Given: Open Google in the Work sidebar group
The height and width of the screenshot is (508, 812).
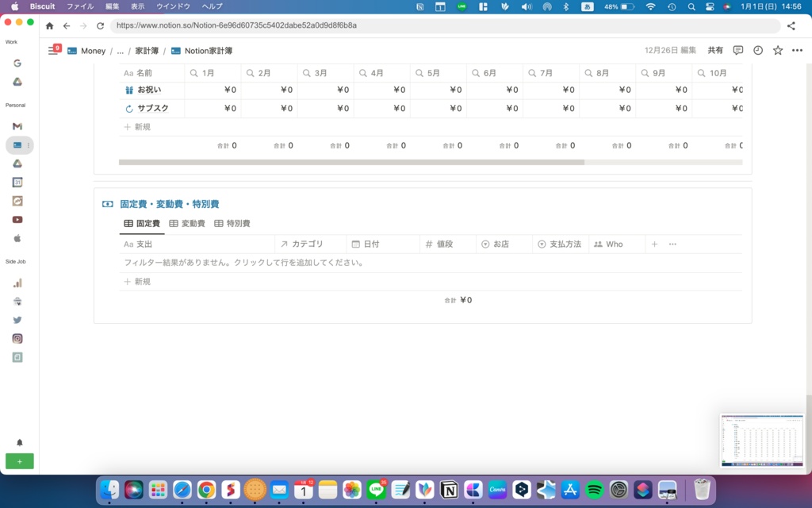Looking at the screenshot, I should pos(17,63).
